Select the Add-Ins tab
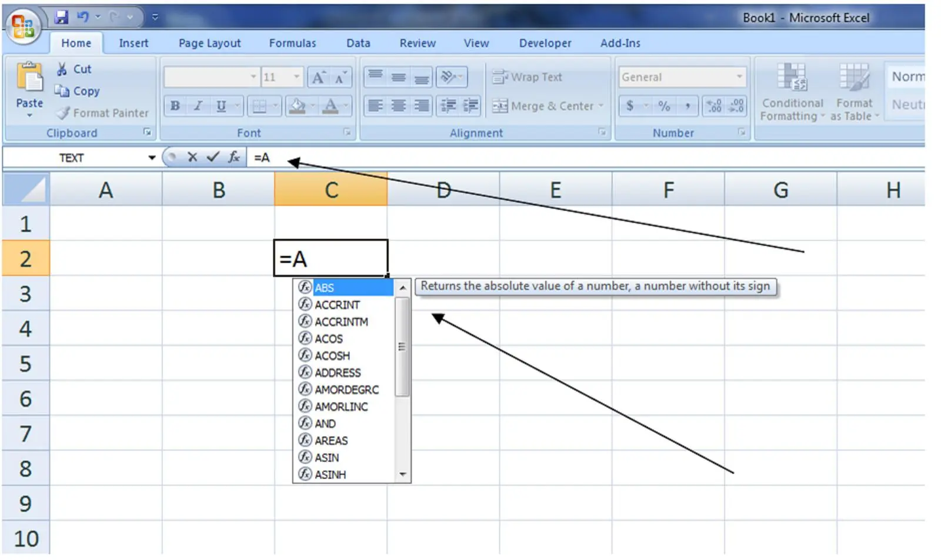The height and width of the screenshot is (560, 941). coord(620,43)
